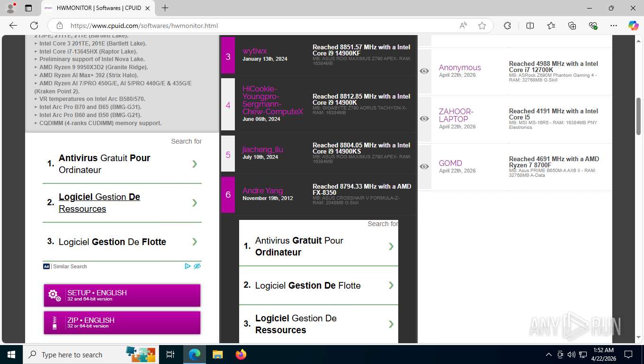Viewport: 644px width, 364px height.
Task: Open a new tab with plus icon
Action: point(165,8)
